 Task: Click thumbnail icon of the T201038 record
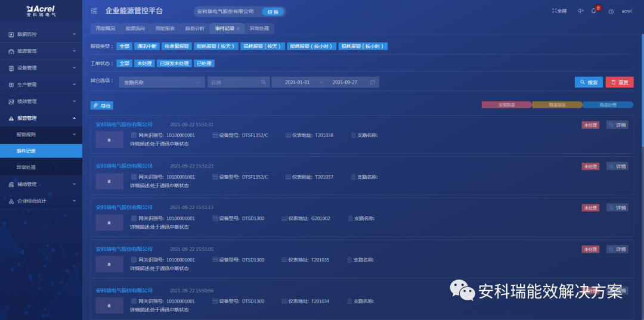[x=109, y=139]
